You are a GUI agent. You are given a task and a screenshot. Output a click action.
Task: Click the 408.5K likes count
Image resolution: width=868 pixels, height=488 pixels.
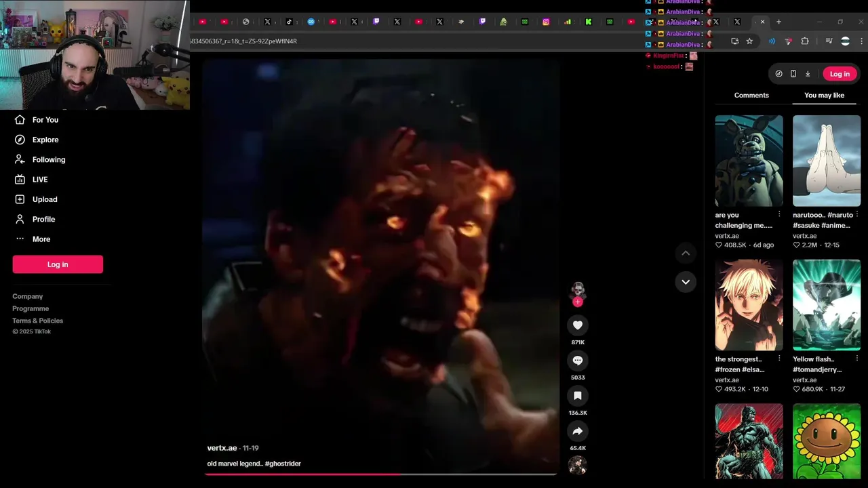point(735,245)
